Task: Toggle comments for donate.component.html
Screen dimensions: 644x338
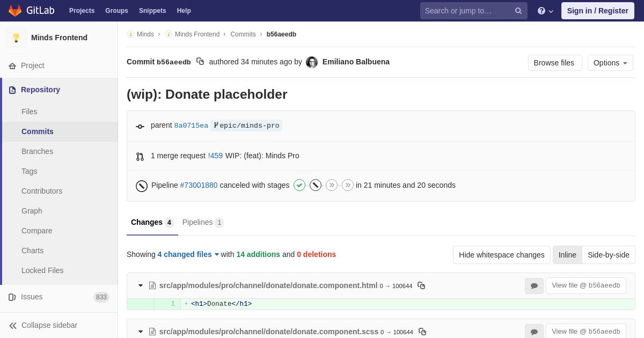Action: [534, 286]
